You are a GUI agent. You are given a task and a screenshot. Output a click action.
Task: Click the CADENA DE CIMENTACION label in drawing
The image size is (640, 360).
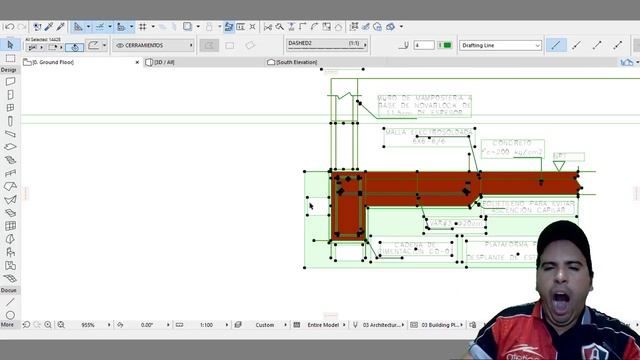click(416, 248)
